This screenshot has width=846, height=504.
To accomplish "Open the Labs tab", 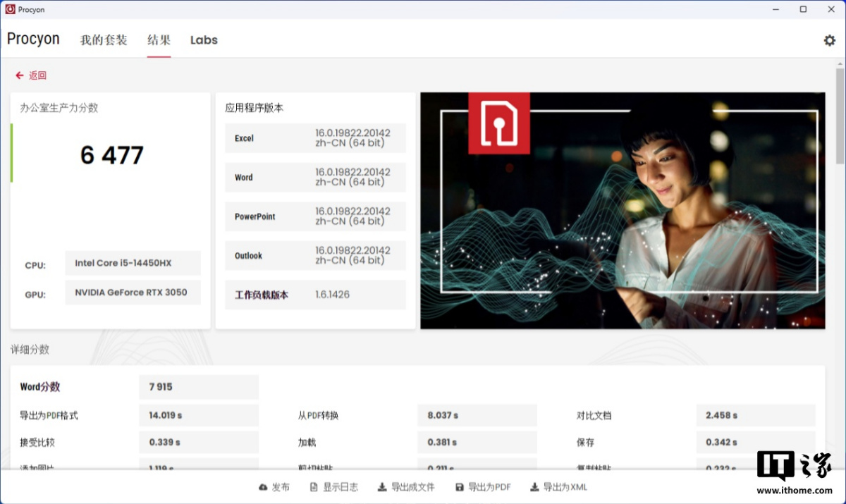I will click(x=204, y=40).
